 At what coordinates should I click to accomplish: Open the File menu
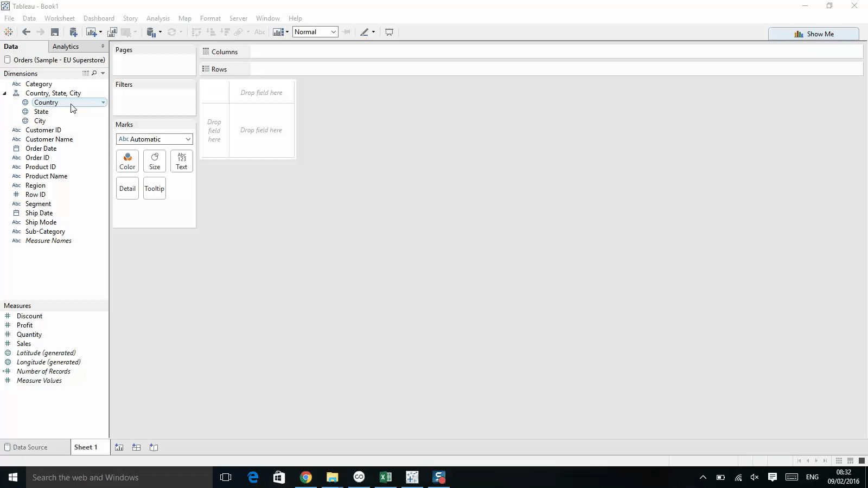pos(9,18)
